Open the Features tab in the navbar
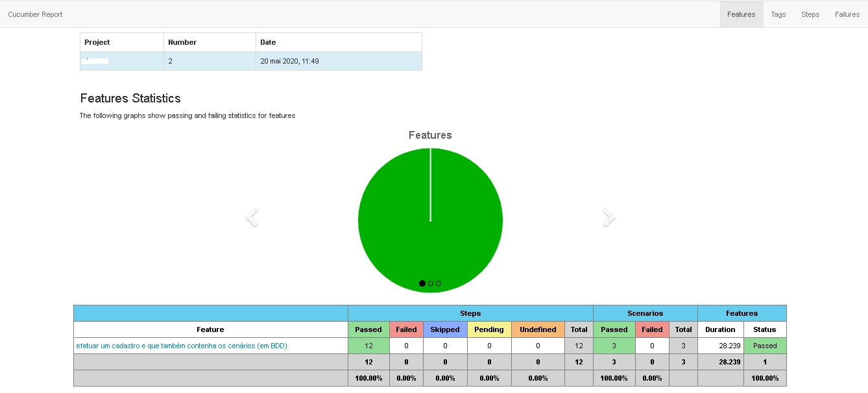 tap(741, 14)
